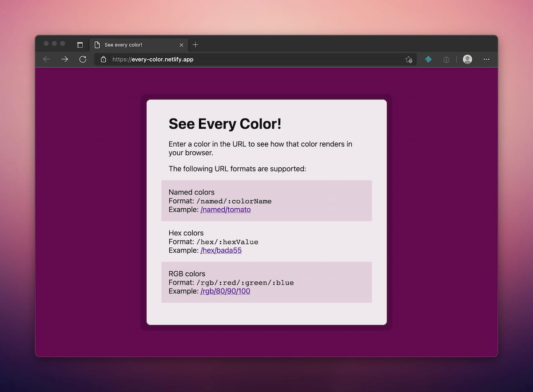The image size is (533, 392).
Task: Open the /named/tomato example link
Action: 226,210
